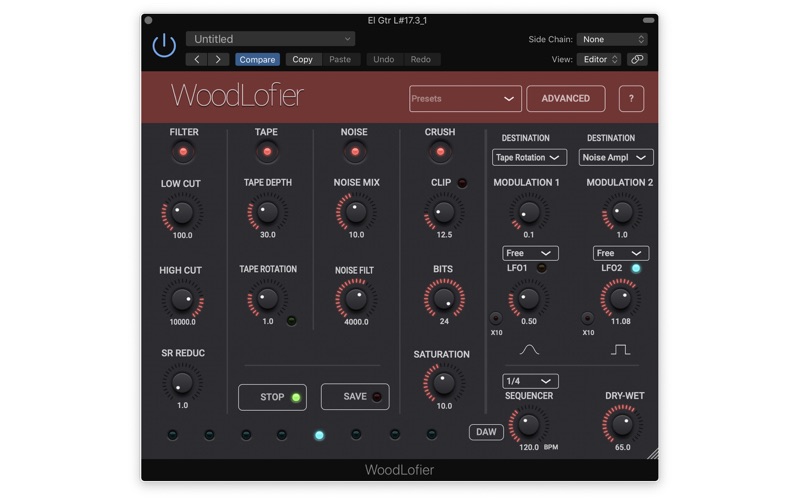Click the Copy button

click(303, 59)
